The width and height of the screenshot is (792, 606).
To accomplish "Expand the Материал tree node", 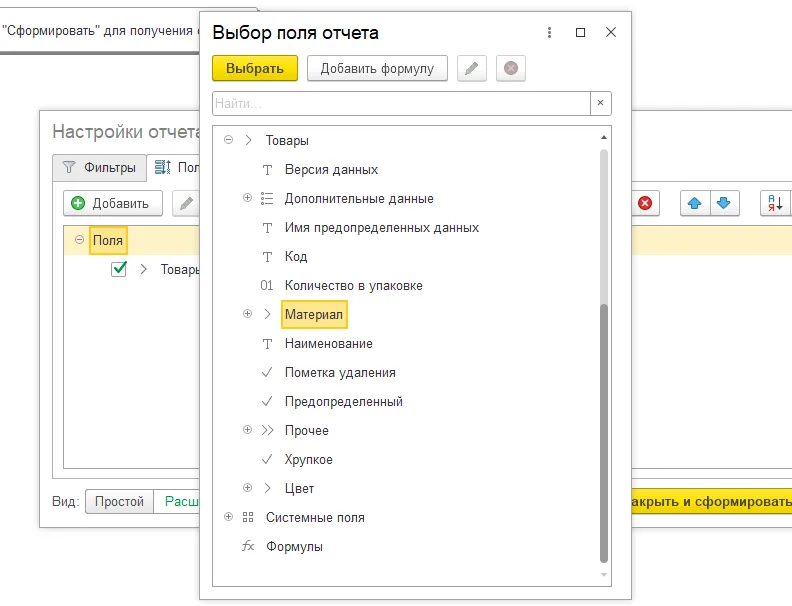I will [248, 314].
